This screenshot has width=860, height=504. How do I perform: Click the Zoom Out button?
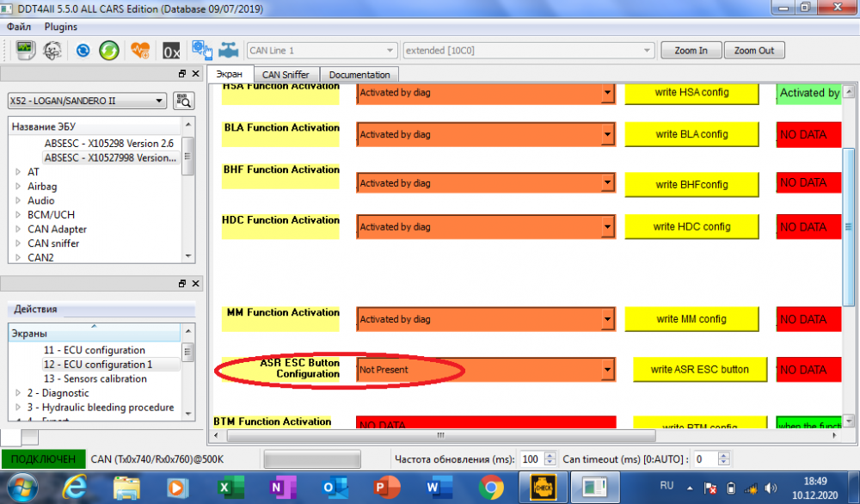point(754,51)
